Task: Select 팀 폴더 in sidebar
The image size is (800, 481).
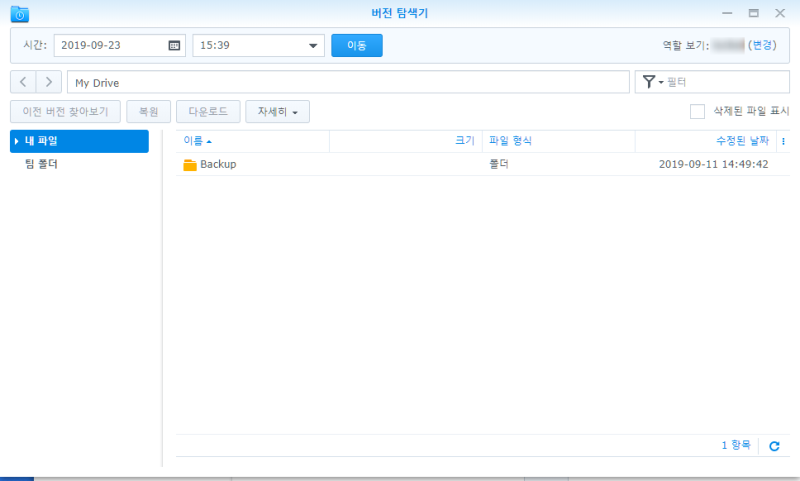Action: click(41, 164)
